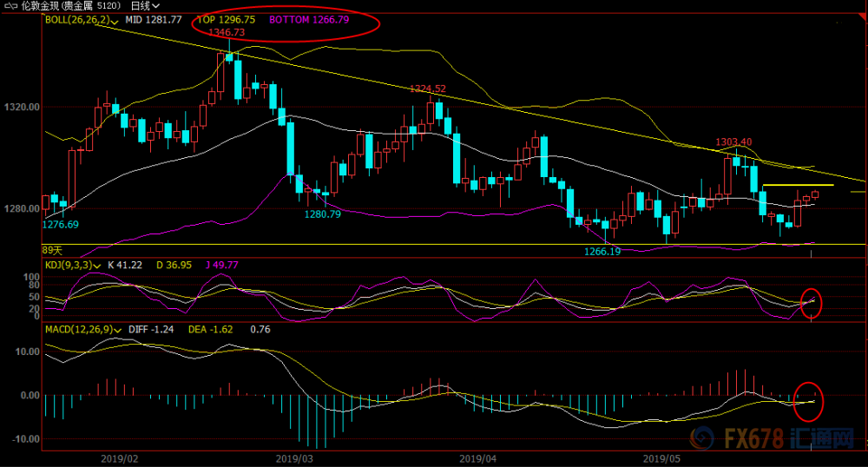Click the 伦敦金现 (贵金属 5120) title
This screenshot has height=467, width=868.
71,6
